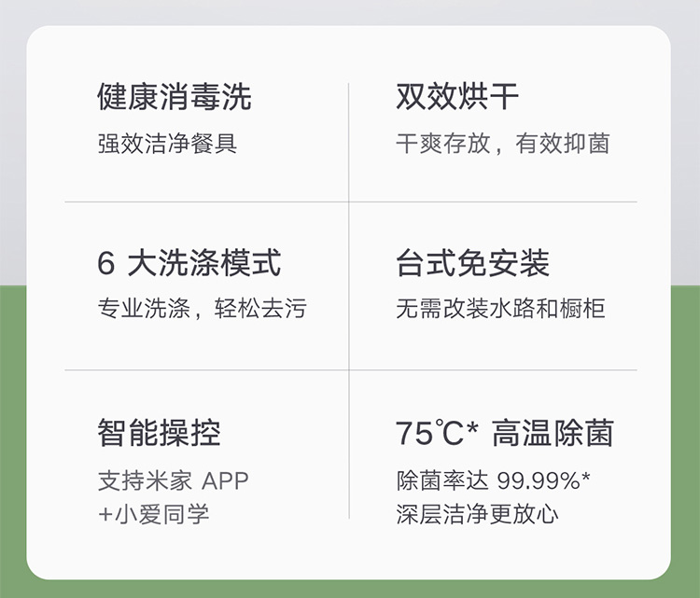Click the 深层洁净更放心 text line
Image resolution: width=700 pixels, height=598 pixels.
pyautogui.click(x=477, y=514)
